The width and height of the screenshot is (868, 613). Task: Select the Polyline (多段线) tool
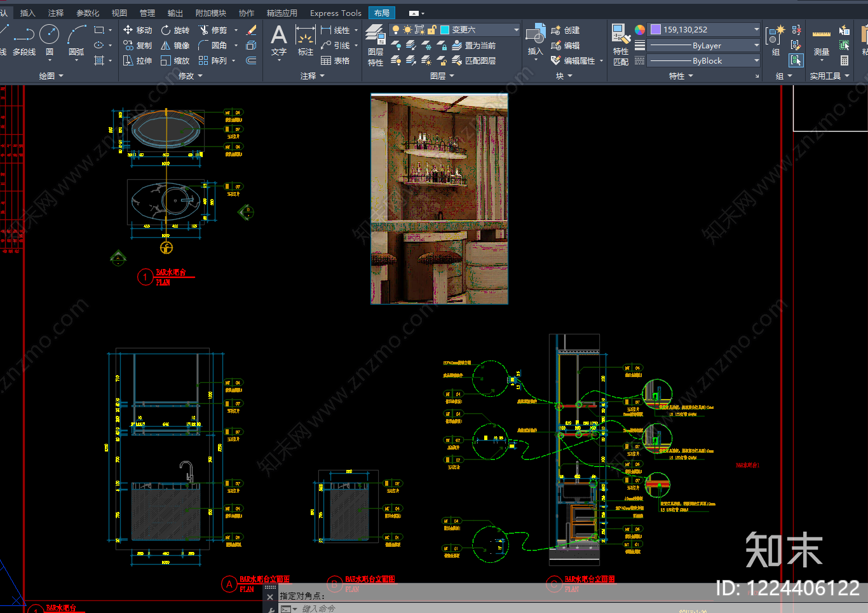24,41
